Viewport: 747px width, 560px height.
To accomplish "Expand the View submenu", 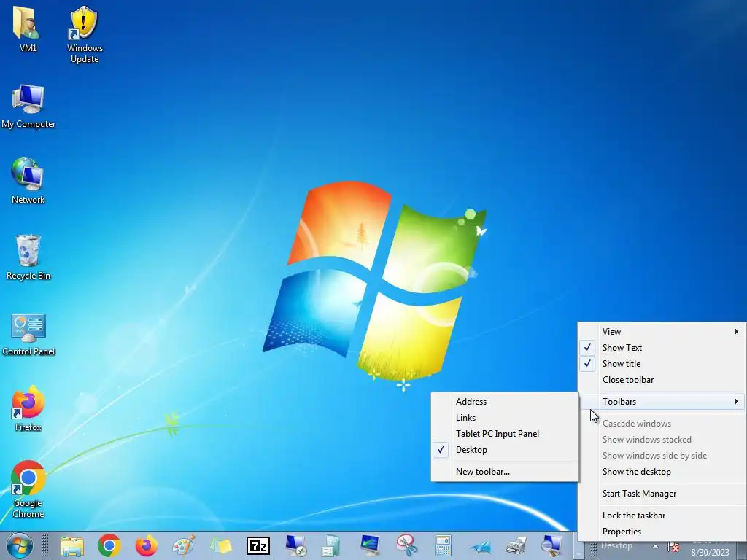I will (x=662, y=332).
